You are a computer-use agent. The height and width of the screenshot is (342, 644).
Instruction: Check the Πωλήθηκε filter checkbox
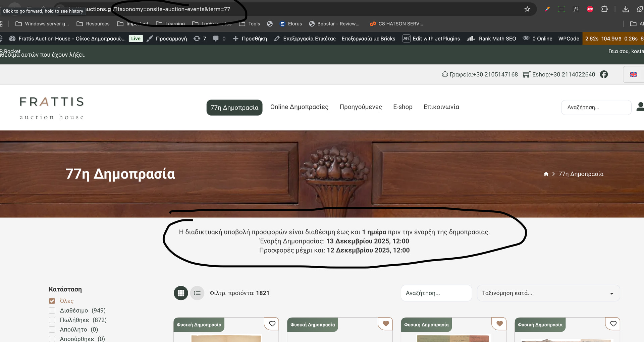click(52, 320)
